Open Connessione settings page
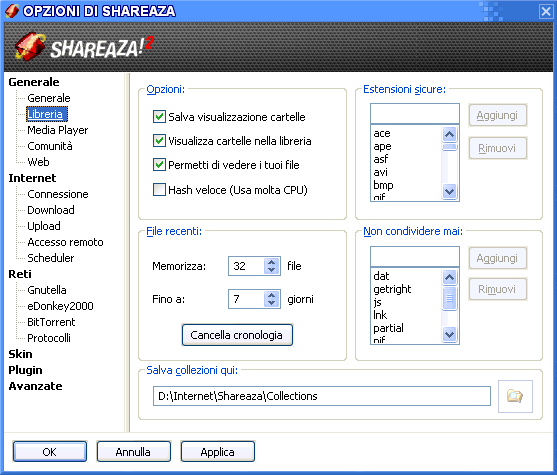557x475 pixels. (58, 194)
